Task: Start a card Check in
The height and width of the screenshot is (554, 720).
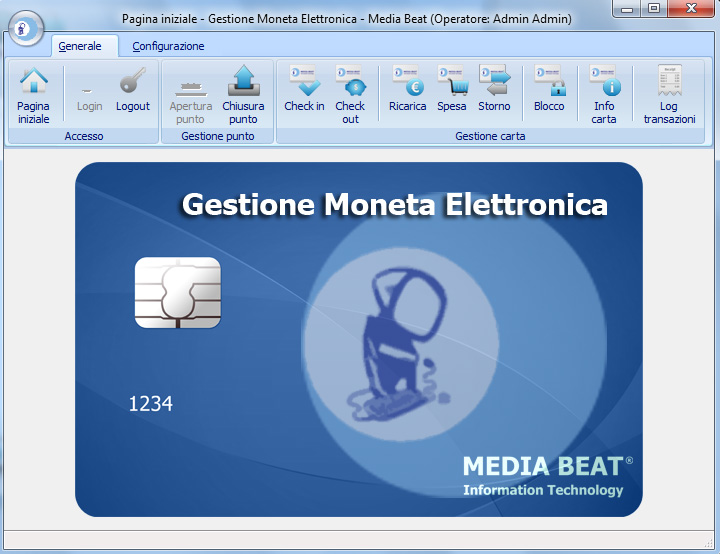Action: tap(304, 89)
